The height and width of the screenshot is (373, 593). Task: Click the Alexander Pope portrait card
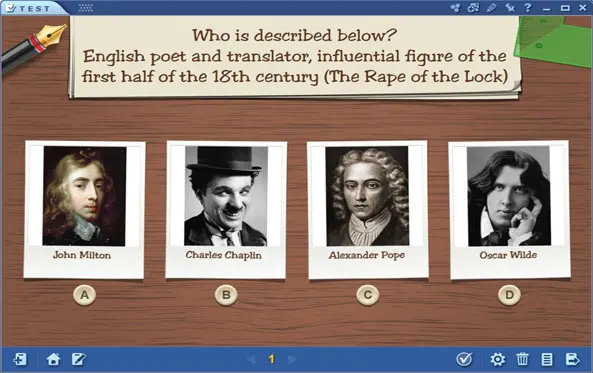click(368, 210)
